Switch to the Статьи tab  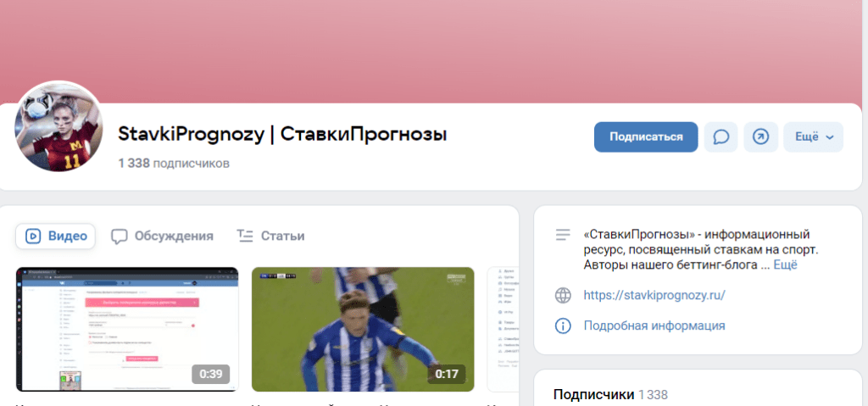pos(270,236)
